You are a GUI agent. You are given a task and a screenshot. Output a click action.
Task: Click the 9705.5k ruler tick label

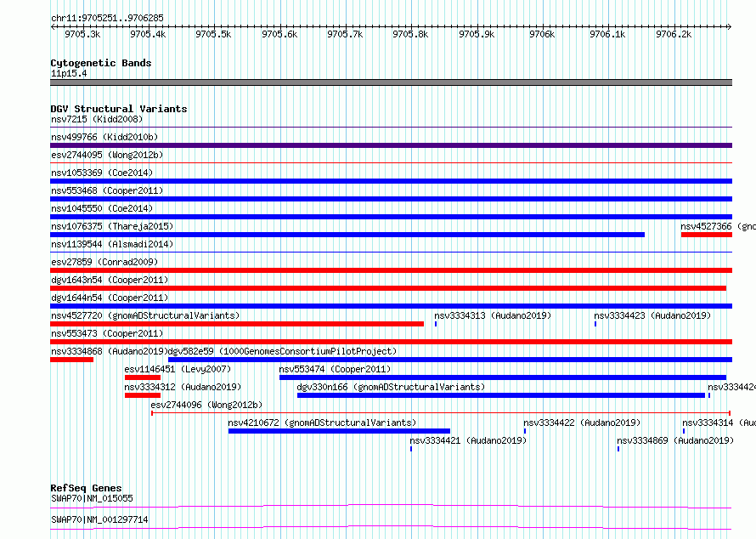213,34
